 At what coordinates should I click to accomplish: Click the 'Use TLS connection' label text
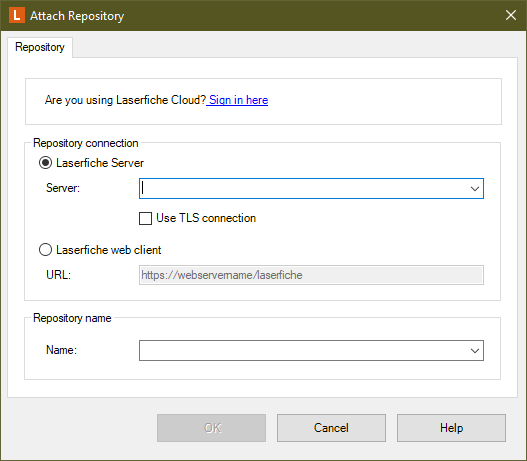click(206, 218)
